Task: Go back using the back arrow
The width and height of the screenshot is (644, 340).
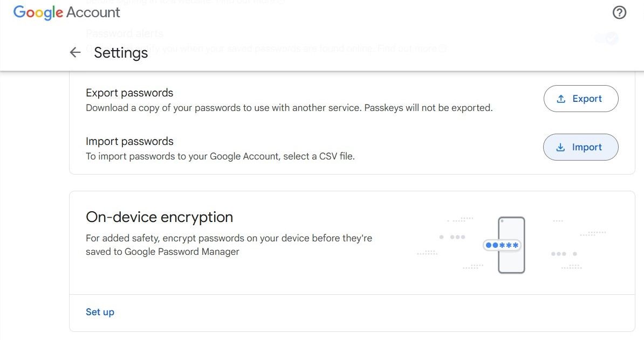Action: point(75,52)
